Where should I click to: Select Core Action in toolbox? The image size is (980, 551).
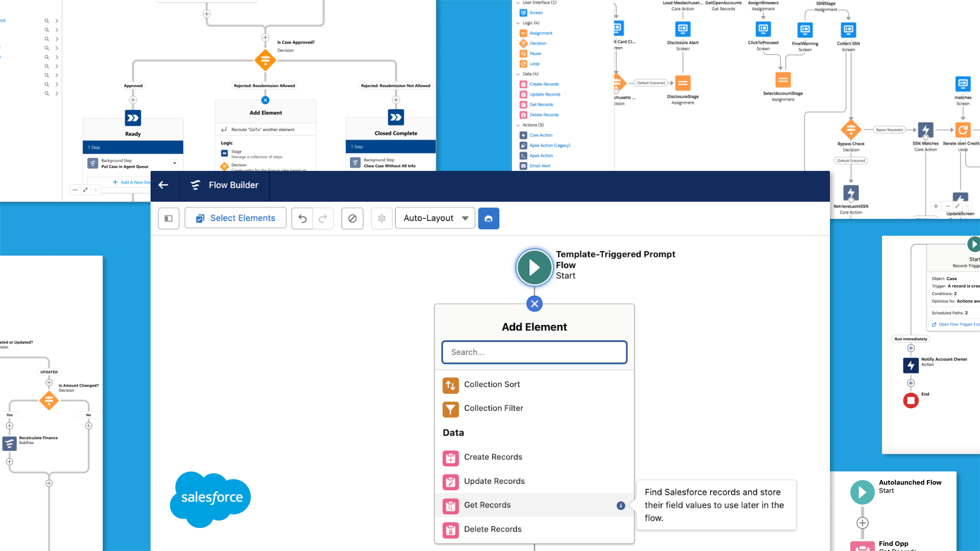536,135
